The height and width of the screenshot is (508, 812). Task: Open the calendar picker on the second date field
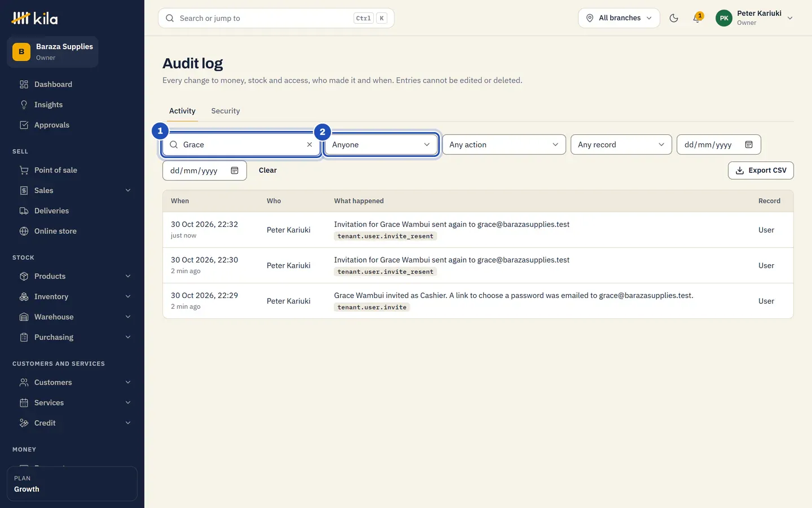(235, 170)
